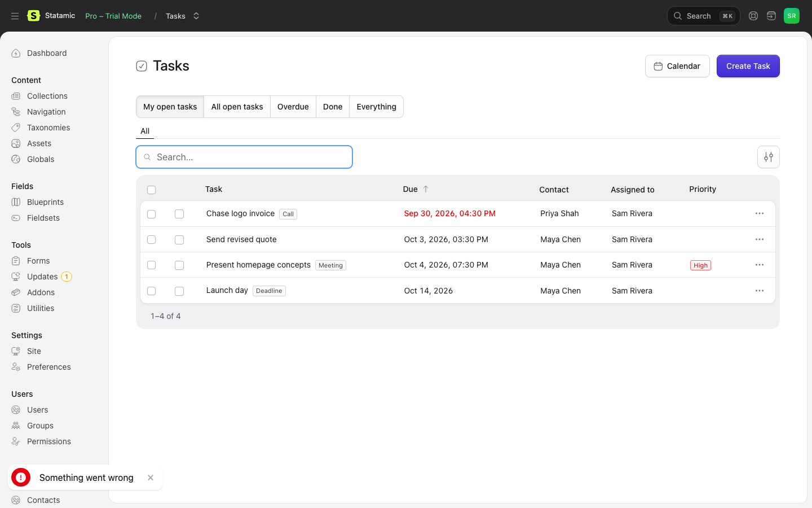Image resolution: width=812 pixels, height=508 pixels.
Task: Sort by the Due column header
Action: pyautogui.click(x=416, y=189)
